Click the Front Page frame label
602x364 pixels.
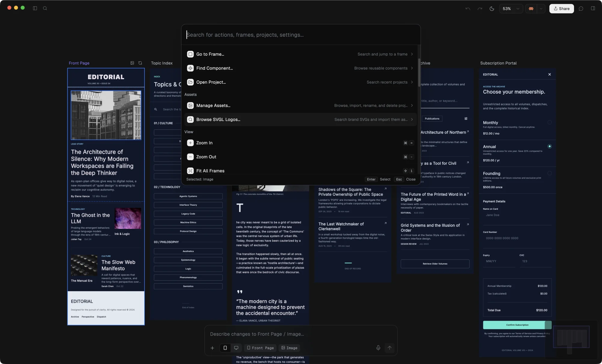tap(79, 63)
